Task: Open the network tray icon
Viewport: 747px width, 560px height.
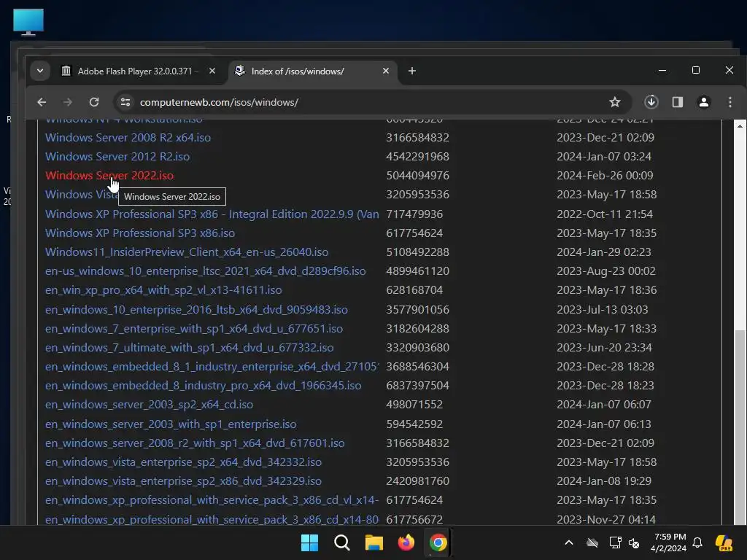Action: coord(615,542)
